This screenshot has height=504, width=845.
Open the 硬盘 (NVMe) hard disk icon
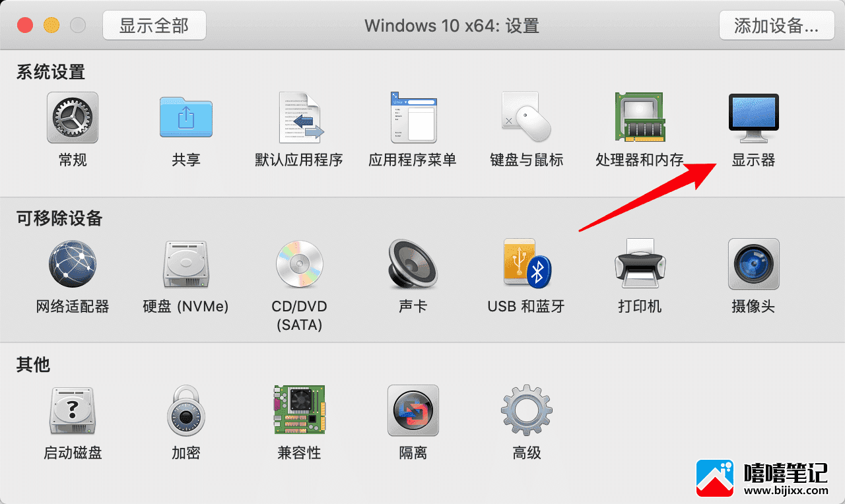pos(186,264)
